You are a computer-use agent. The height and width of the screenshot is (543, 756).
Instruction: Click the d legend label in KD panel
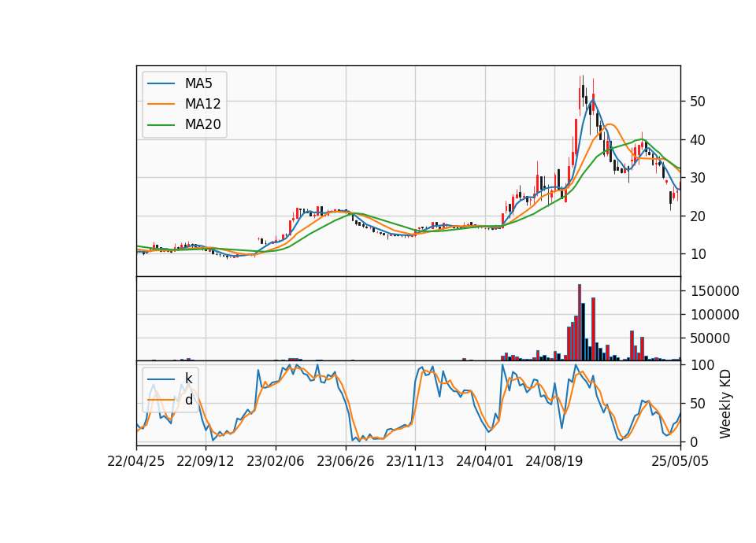tap(188, 400)
